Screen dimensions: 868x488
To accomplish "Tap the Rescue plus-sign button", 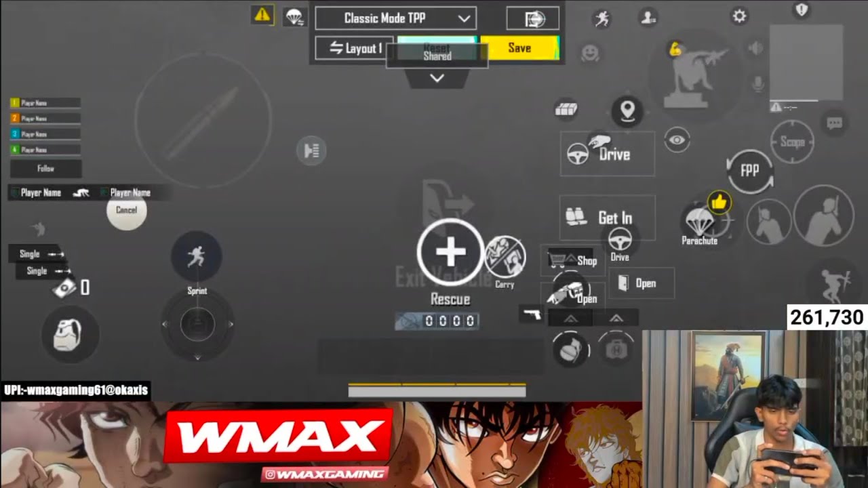I will (x=450, y=252).
